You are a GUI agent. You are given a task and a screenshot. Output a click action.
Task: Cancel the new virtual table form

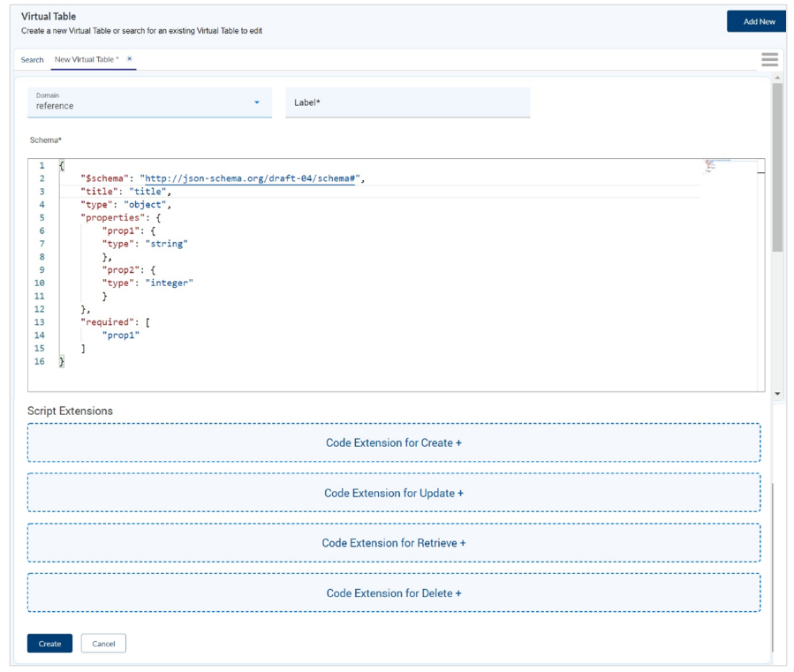[103, 644]
